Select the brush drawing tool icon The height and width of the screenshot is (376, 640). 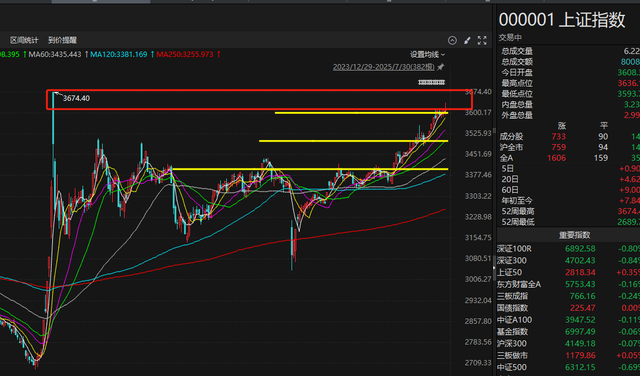point(467,40)
